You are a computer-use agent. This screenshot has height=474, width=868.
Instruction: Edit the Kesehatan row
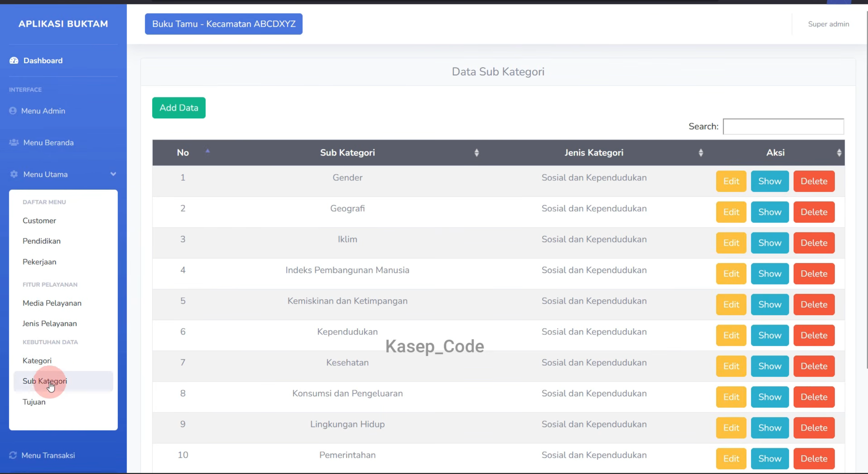click(731, 366)
